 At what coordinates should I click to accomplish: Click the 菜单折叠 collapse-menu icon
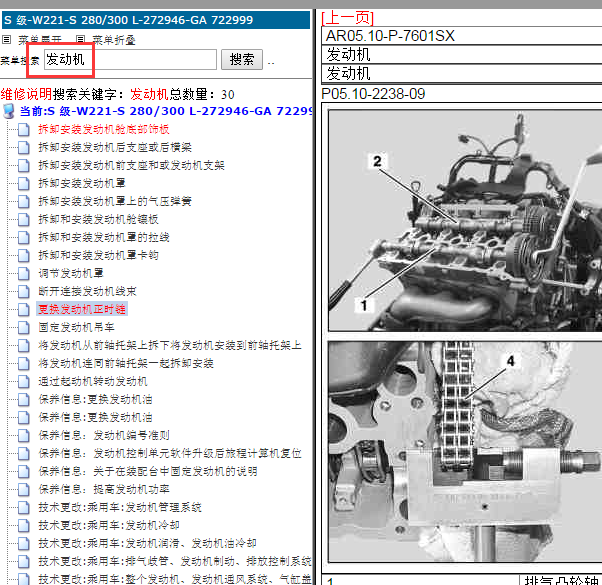point(80,39)
